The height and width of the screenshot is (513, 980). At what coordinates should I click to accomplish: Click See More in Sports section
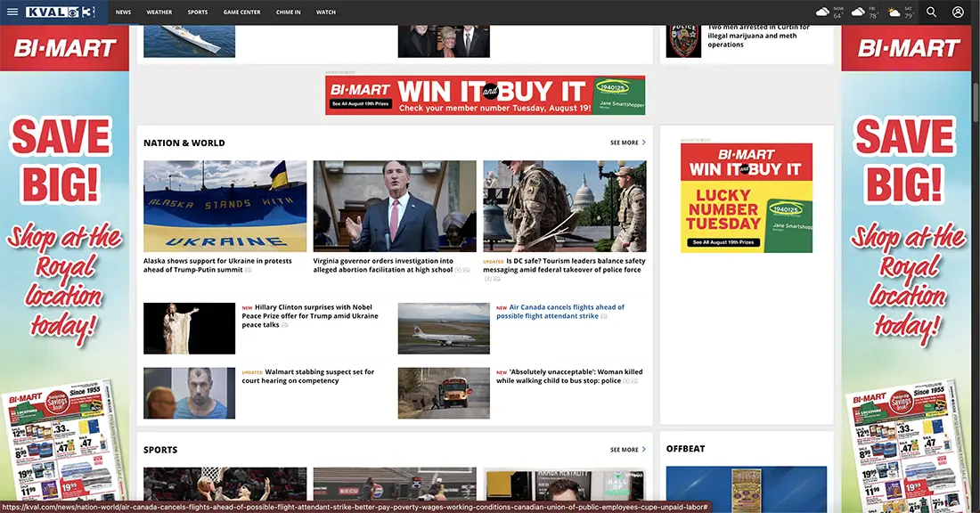click(x=627, y=449)
